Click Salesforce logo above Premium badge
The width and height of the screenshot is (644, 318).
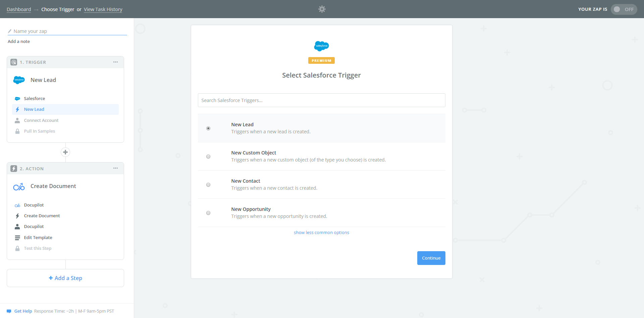click(x=321, y=46)
